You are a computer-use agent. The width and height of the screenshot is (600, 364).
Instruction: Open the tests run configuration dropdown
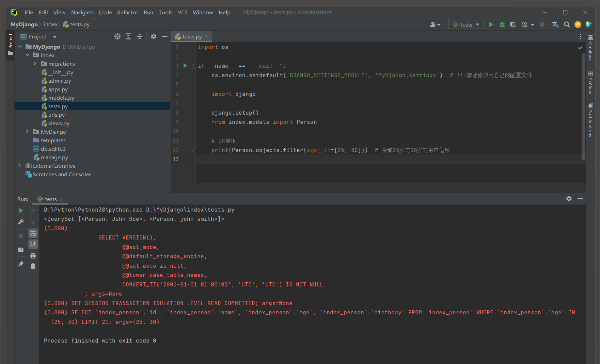pos(466,24)
